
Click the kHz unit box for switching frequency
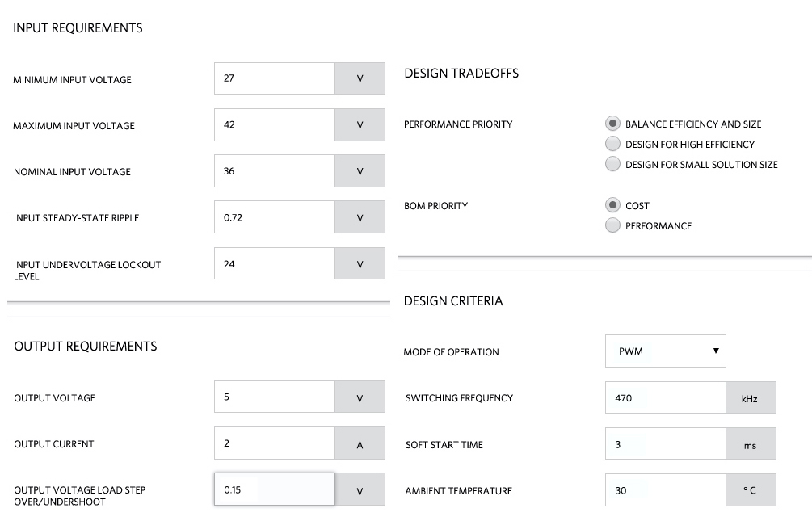click(x=751, y=397)
